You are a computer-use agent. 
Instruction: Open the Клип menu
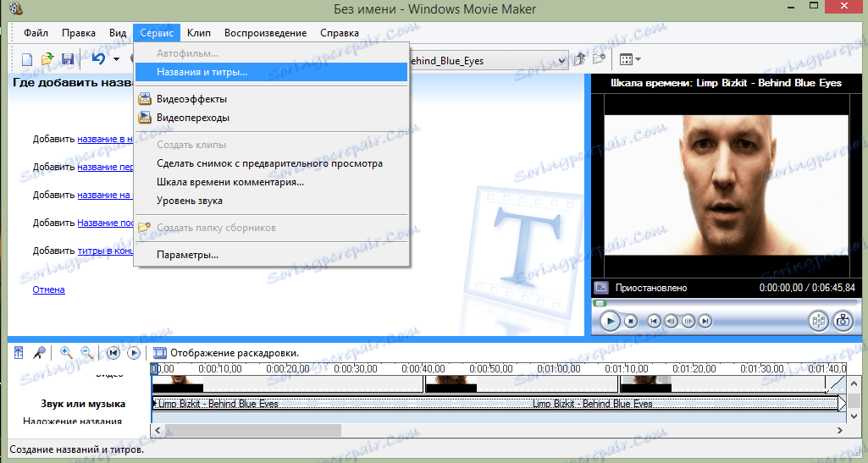coord(199,33)
